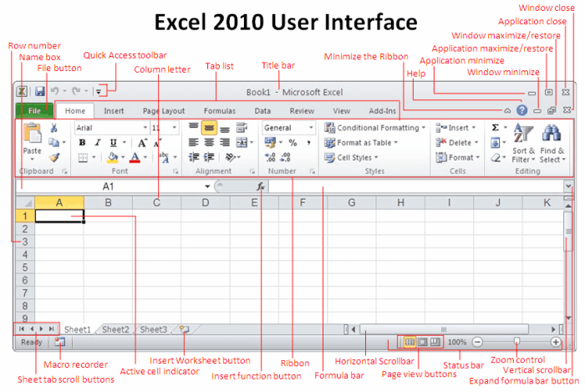The image size is (585, 392).
Task: Click Find & Select button
Action: pos(552,143)
